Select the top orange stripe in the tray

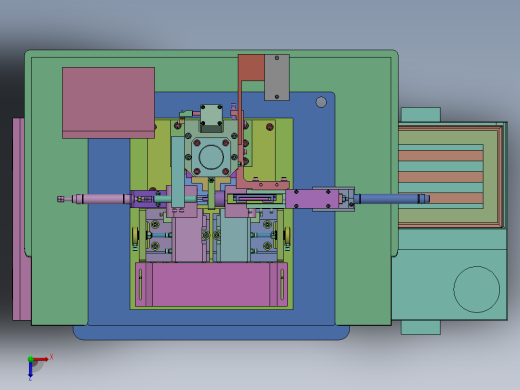[x=441, y=156]
